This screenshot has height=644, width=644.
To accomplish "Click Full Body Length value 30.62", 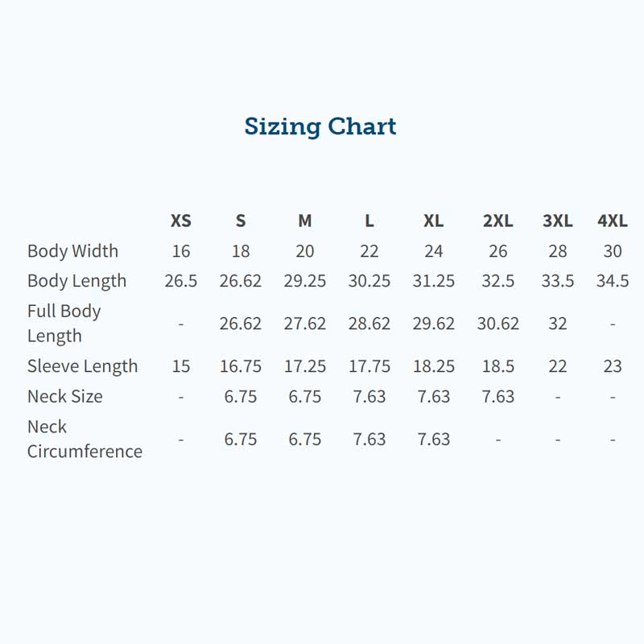I will click(x=497, y=324).
